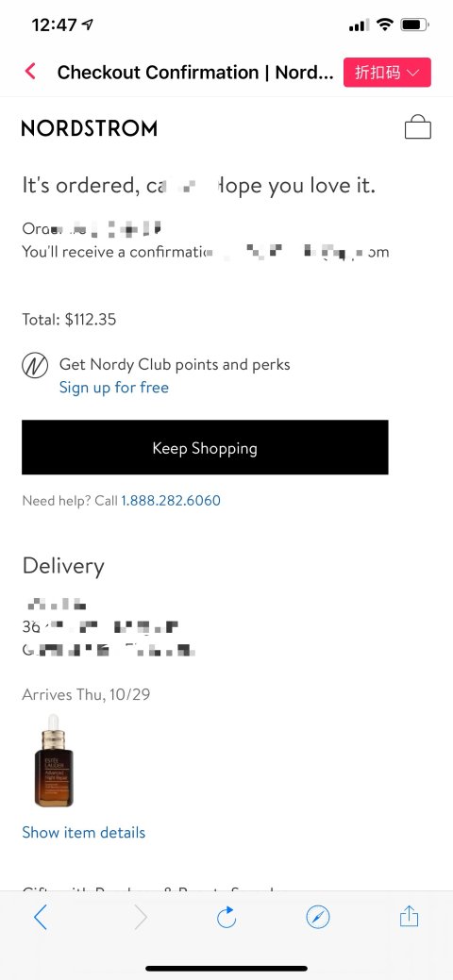Click the Nordy Club N logo
This screenshot has width=453, height=980.
pos(35,366)
